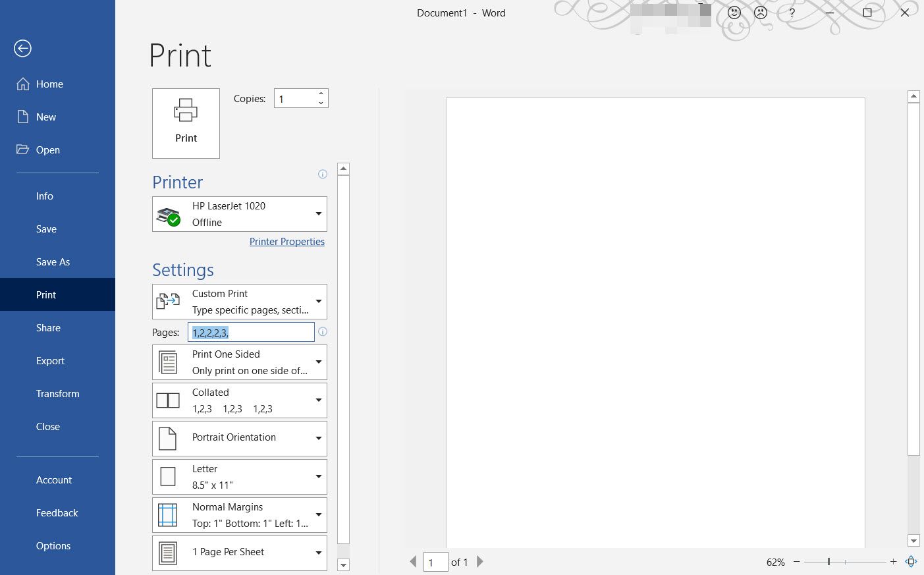The width and height of the screenshot is (924, 575).
Task: Send a smile feedback icon
Action: coord(734,13)
